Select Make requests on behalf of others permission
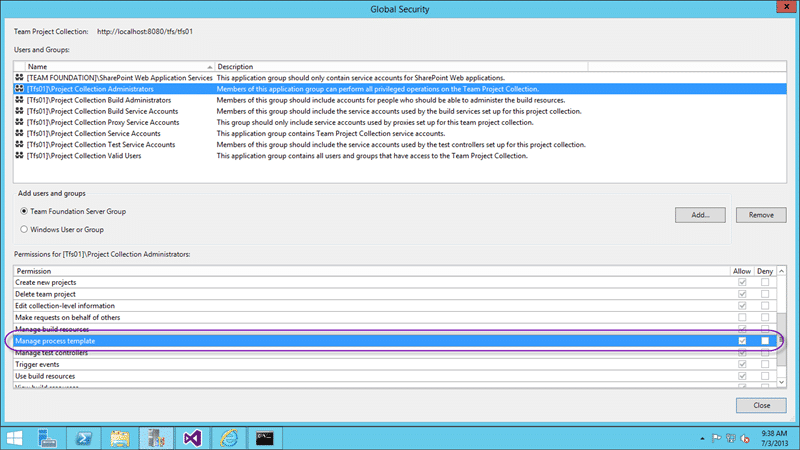 395,317
